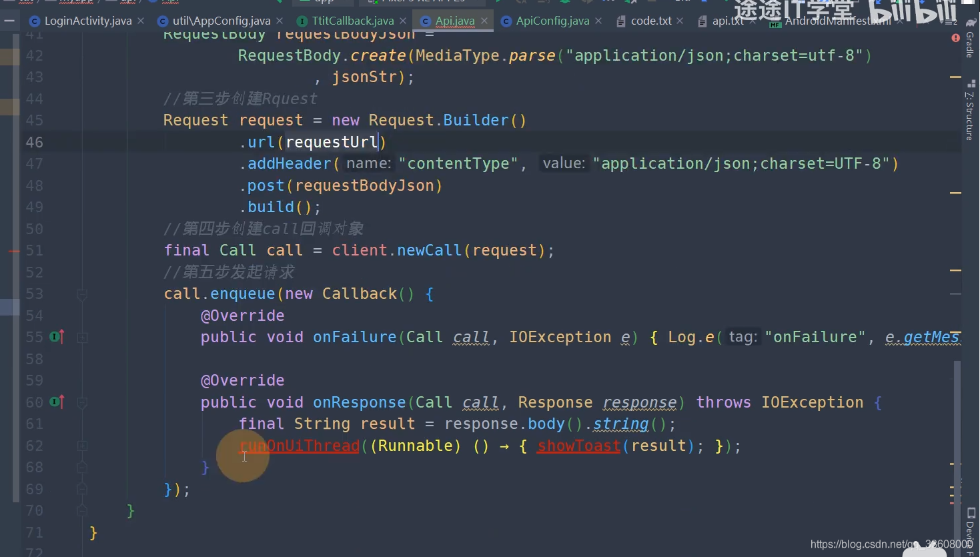Open the Gradle tool window
Viewport: 980px width, 557px height.
click(x=971, y=40)
